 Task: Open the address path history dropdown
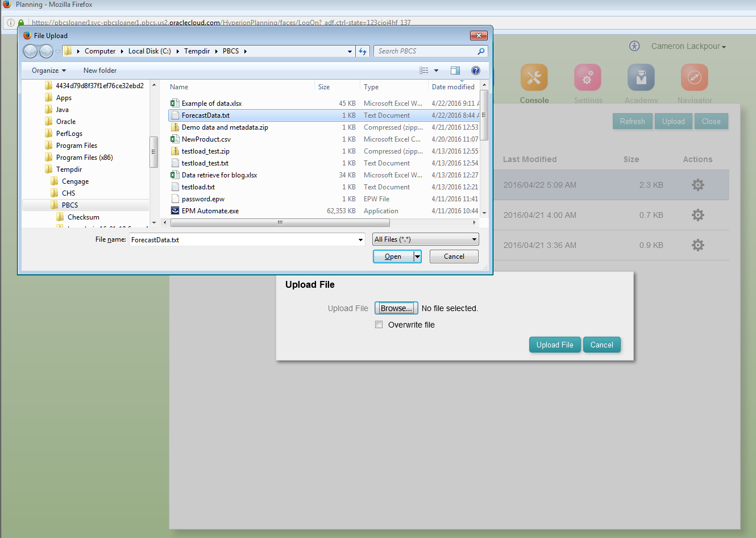tap(350, 51)
